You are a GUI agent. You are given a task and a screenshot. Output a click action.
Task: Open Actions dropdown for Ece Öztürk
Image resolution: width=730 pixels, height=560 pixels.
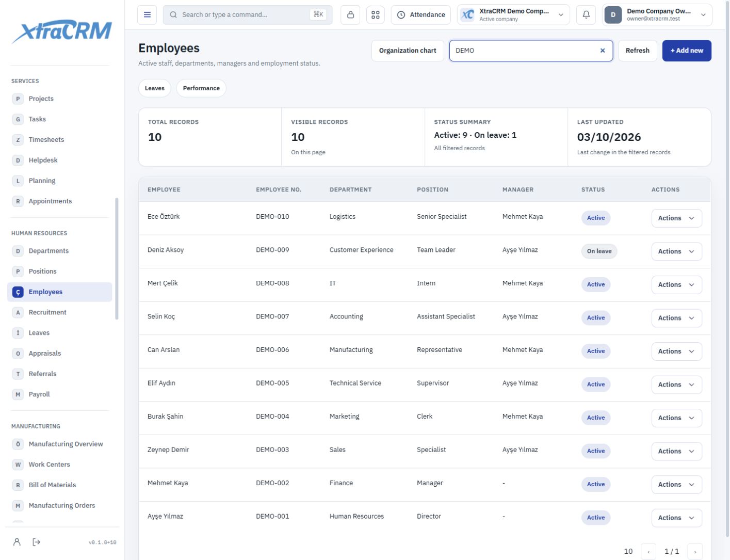[x=676, y=218]
